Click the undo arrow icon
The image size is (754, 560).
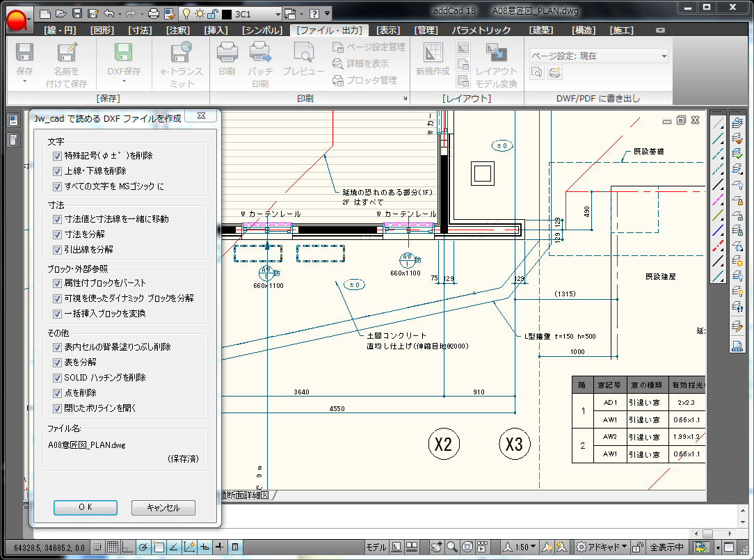109,13
